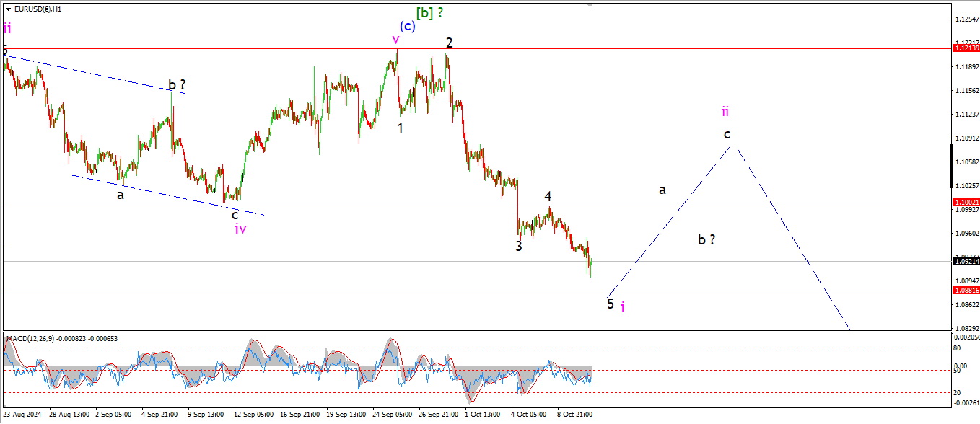Click the grey chart shift triangle marker
Viewport: 980px width, 424px height.
(x=590, y=5)
